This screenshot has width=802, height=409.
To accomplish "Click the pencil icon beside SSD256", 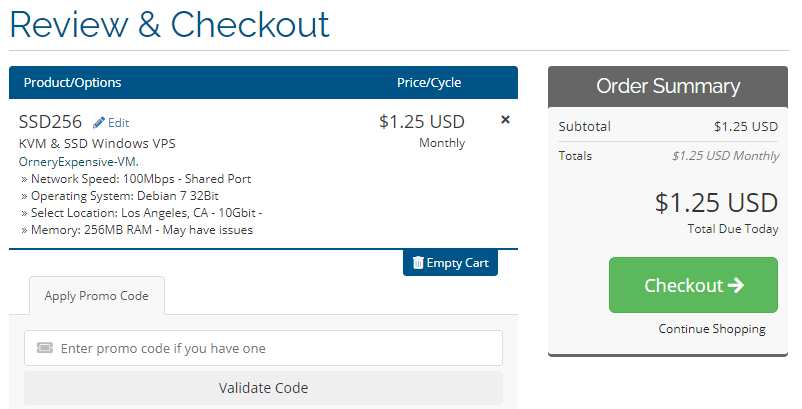I will pyautogui.click(x=99, y=123).
